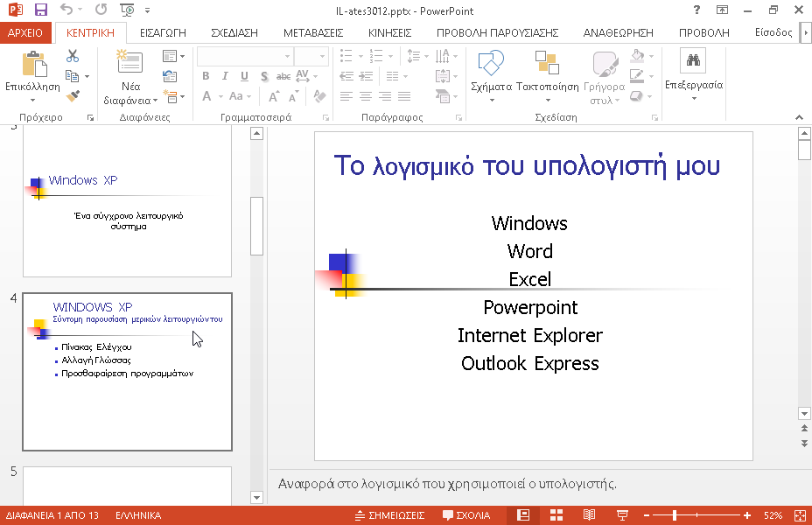
Task: Open the font color dropdown arrow
Action: click(220, 97)
